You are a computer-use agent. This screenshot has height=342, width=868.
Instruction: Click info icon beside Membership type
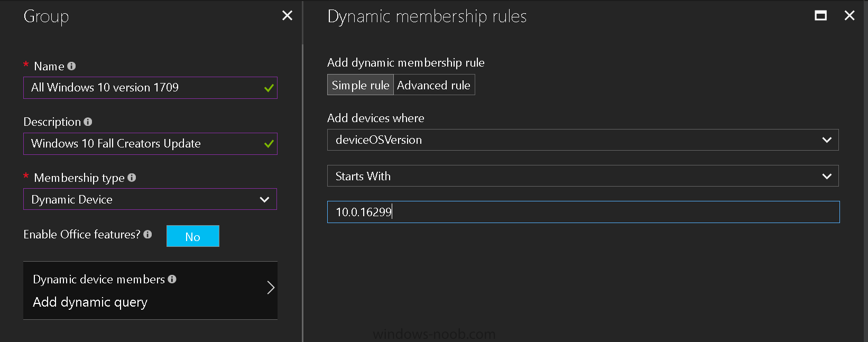132,178
